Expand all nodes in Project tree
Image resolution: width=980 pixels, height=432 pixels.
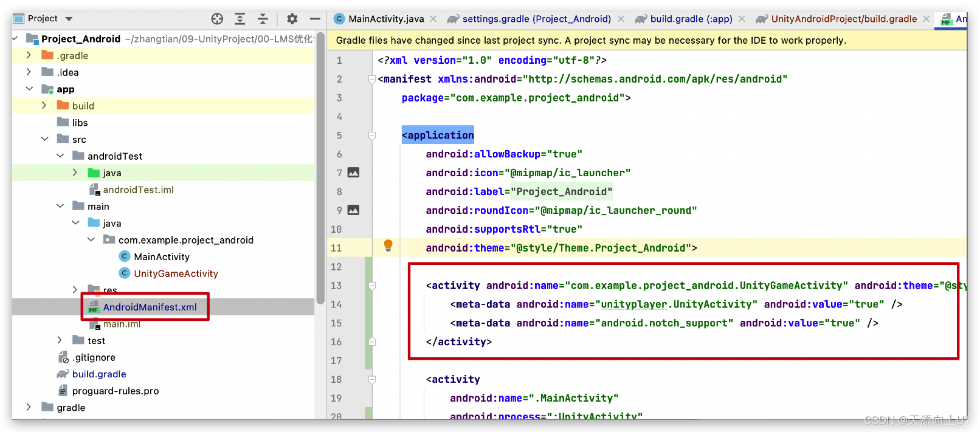point(240,19)
